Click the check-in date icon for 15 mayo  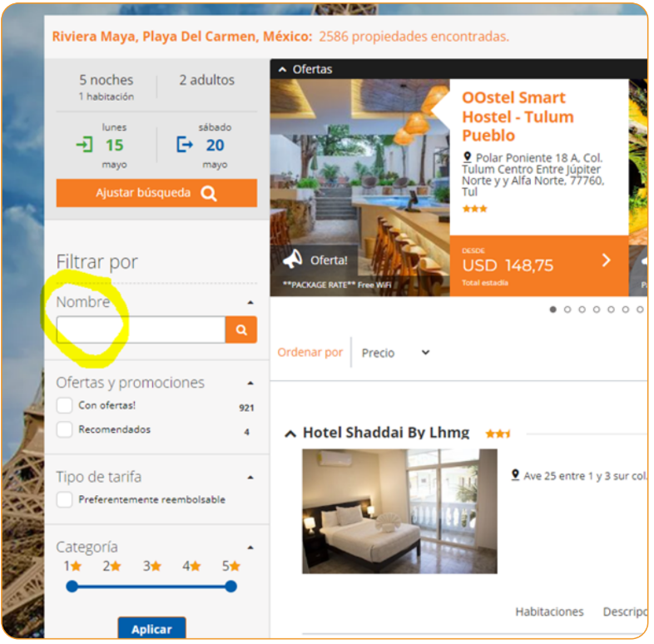click(x=83, y=145)
